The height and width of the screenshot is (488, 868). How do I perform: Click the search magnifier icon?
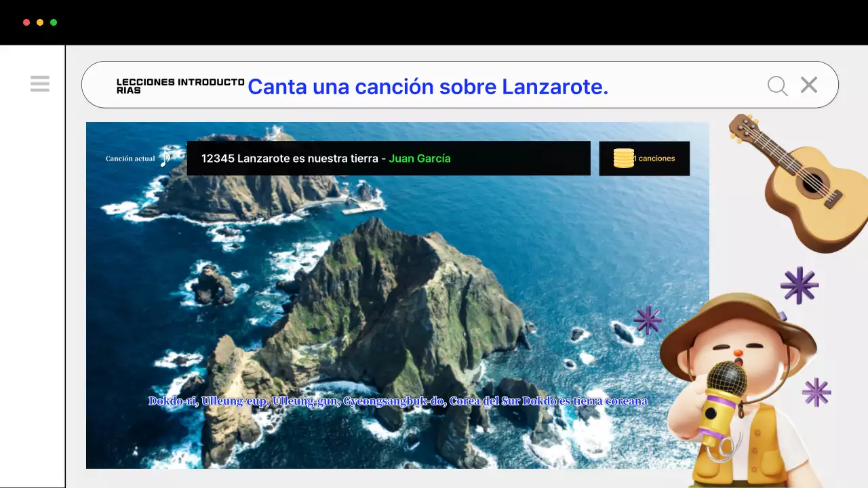click(x=777, y=85)
